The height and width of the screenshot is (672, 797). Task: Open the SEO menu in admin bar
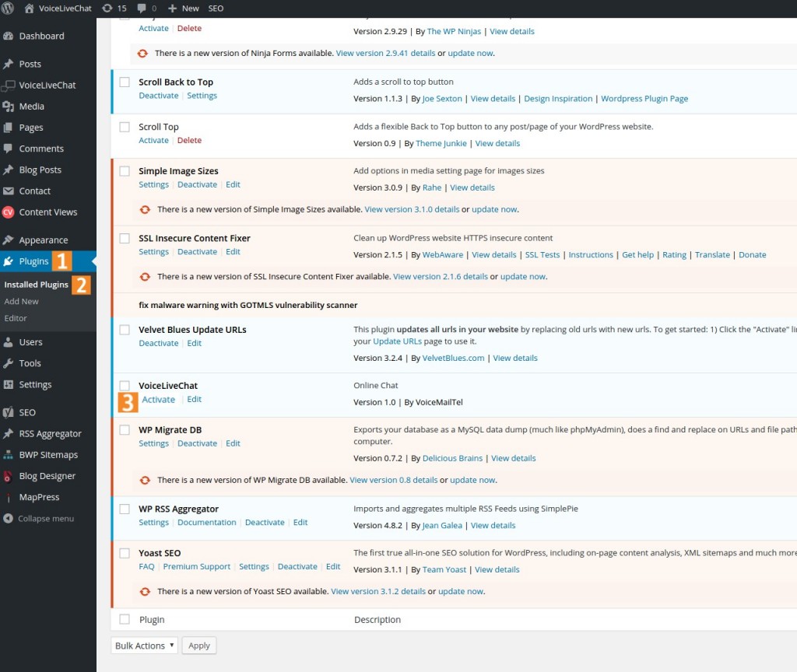pos(216,8)
